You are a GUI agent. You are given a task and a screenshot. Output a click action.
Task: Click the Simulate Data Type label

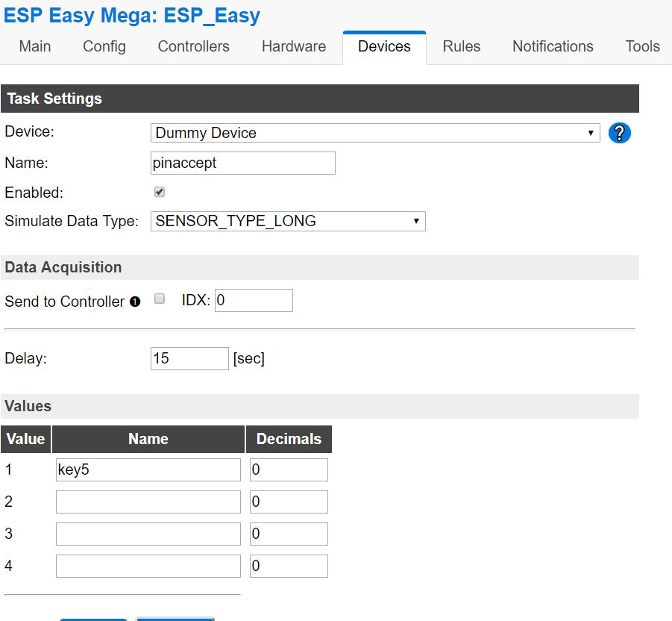coord(72,221)
